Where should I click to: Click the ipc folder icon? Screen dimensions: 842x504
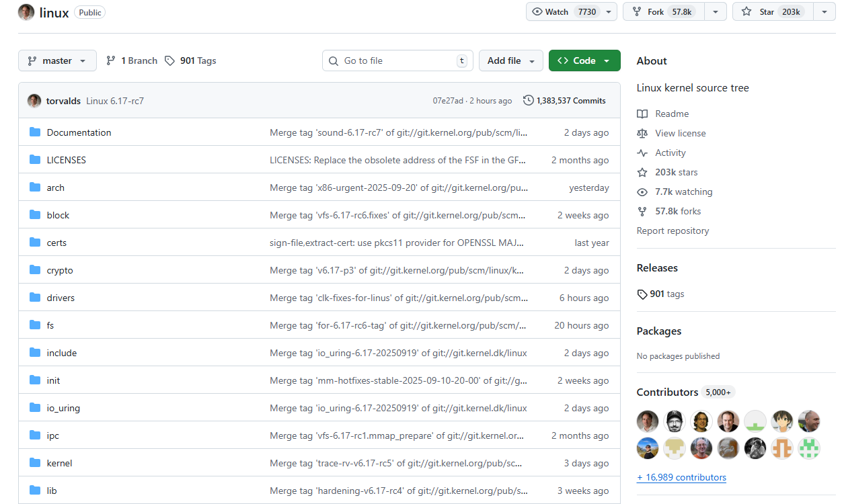35,435
